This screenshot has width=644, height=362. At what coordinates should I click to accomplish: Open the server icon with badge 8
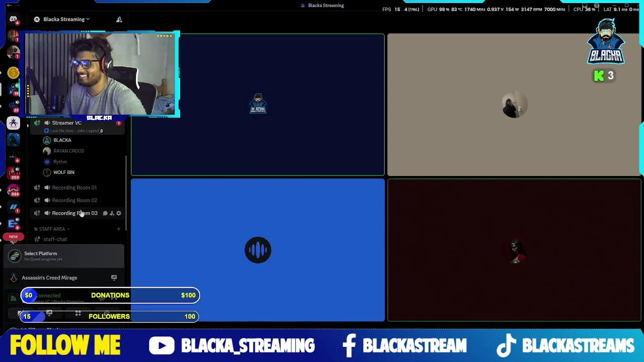pos(13,224)
